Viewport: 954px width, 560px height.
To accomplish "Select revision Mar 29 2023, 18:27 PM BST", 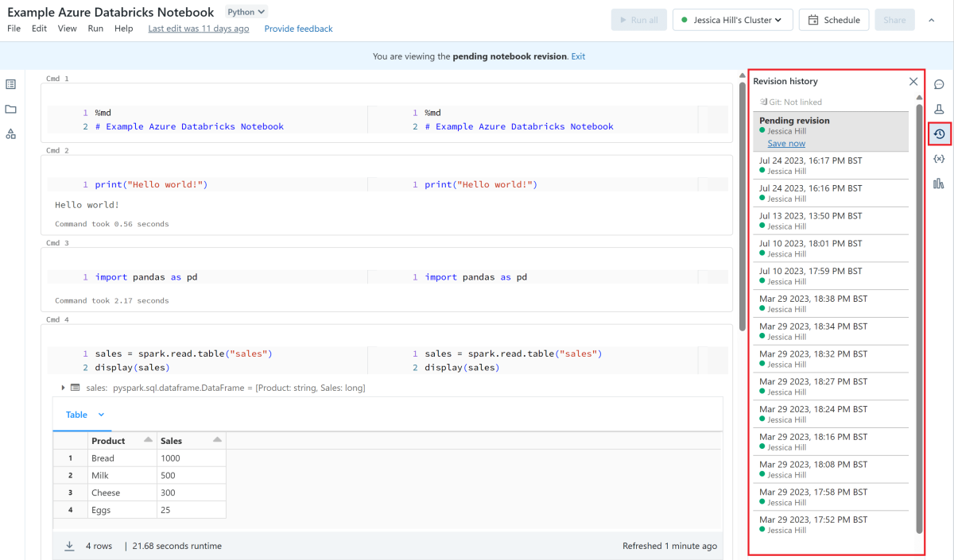I will point(831,387).
